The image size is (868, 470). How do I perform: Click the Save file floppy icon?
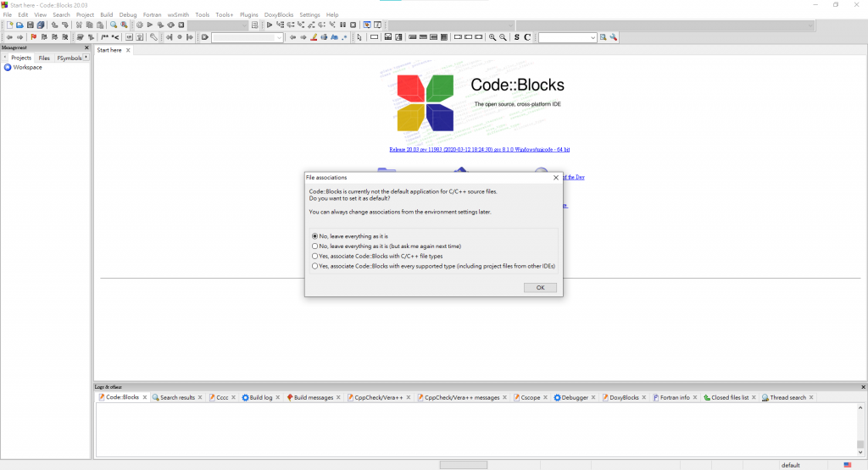tap(30, 25)
